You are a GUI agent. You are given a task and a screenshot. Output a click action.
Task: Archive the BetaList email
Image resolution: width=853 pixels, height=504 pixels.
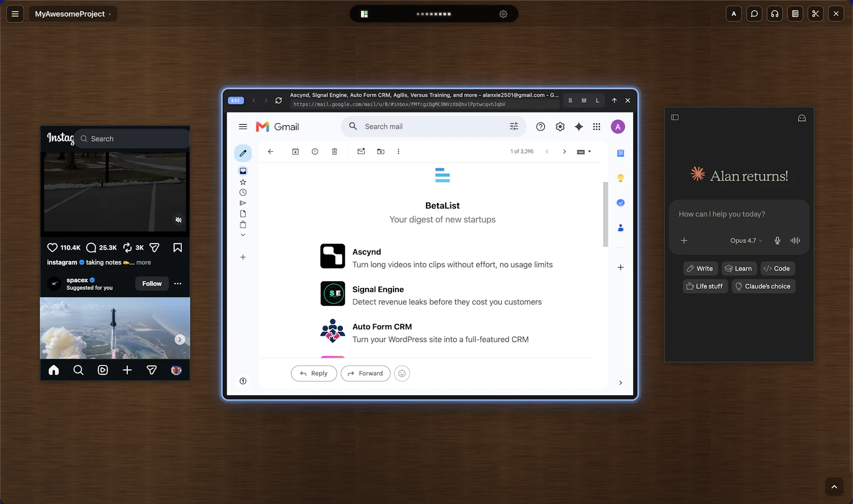tap(295, 152)
